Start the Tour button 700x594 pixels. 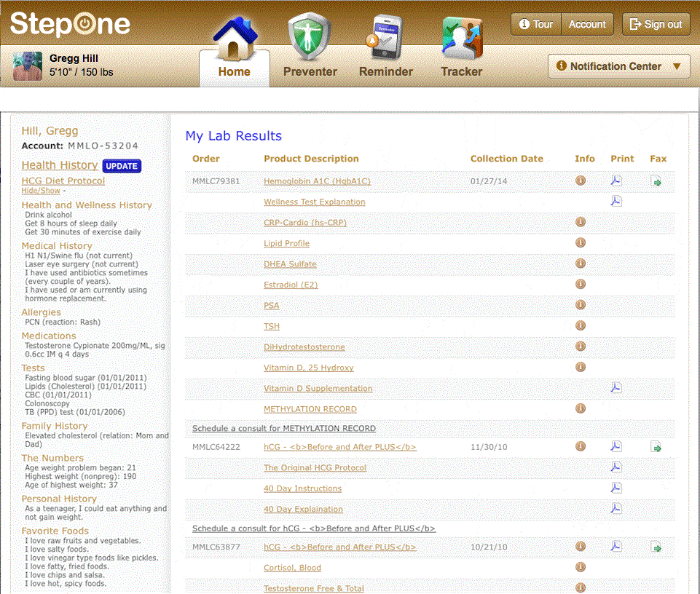[536, 24]
